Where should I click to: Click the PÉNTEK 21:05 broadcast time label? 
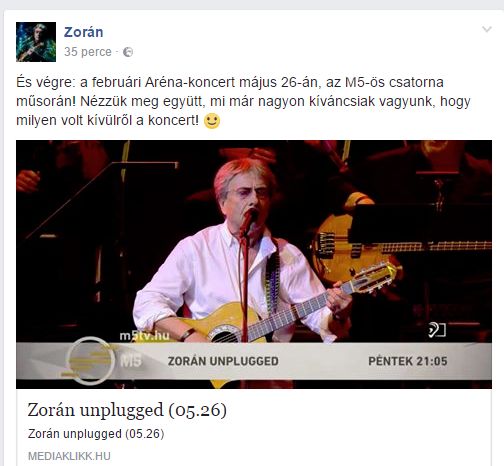(x=408, y=361)
